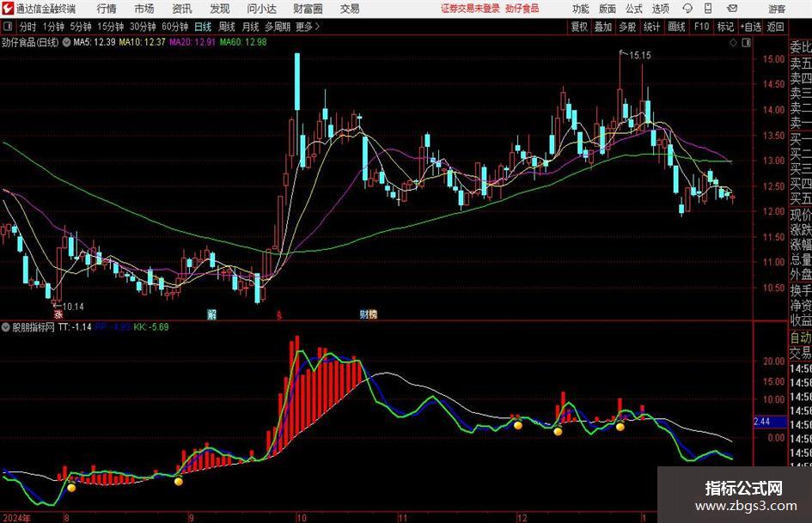Switch to the 30分钟 period tab
The width and height of the screenshot is (812, 523).
[x=143, y=27]
